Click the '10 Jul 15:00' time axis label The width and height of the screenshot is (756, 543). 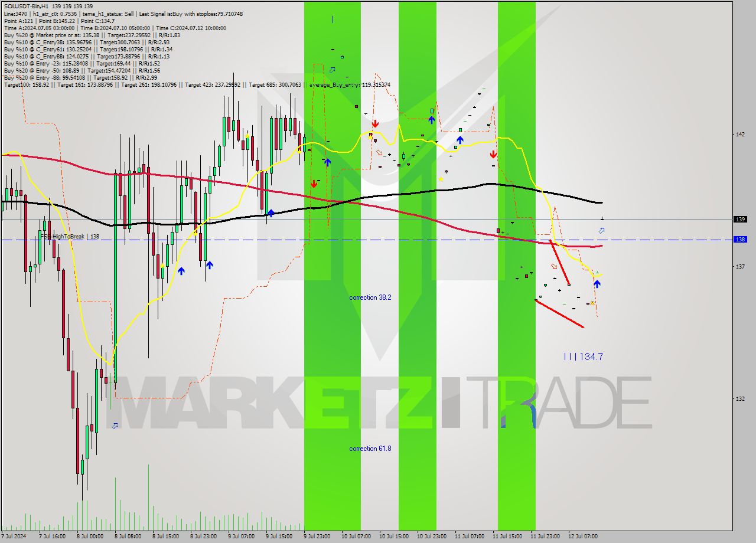[x=393, y=537]
